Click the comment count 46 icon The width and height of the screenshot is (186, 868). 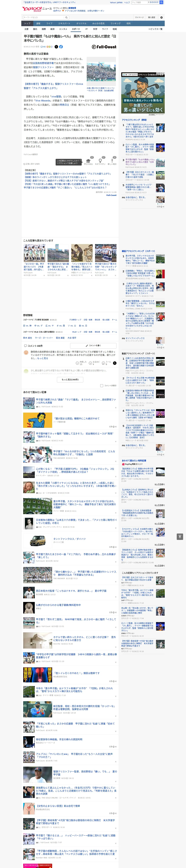[43, 47]
